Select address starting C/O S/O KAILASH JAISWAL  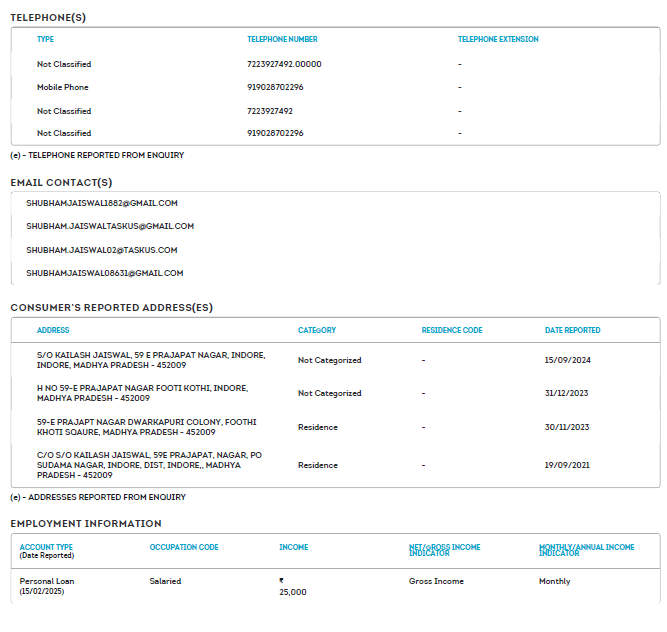tap(149, 465)
